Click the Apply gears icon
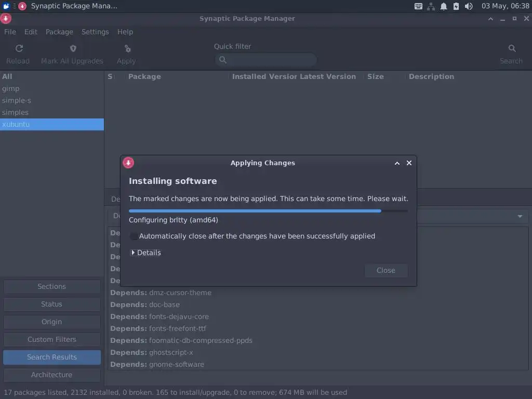 click(x=128, y=48)
